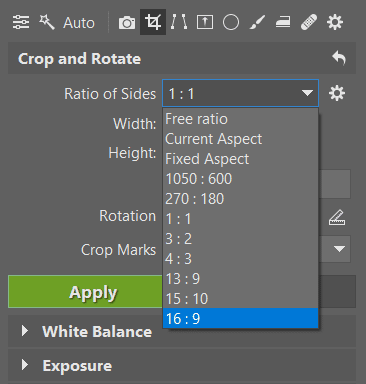Viewport: 366px width, 384px height.
Task: Select the Crop and Rotate tool icon
Action: (x=153, y=22)
